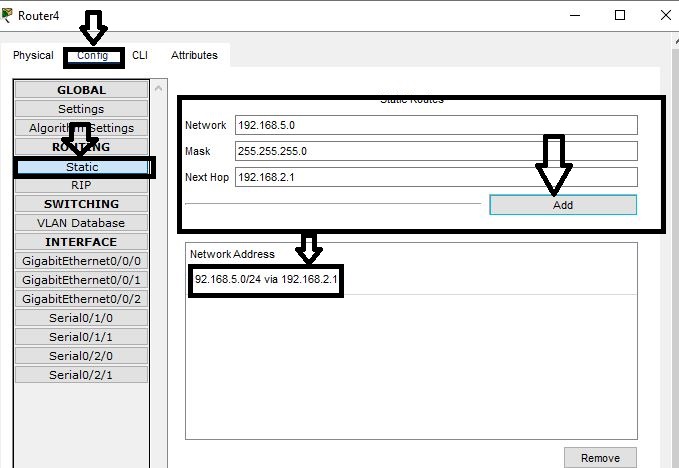Click the Mask input field
The image size is (679, 468).
coord(436,151)
